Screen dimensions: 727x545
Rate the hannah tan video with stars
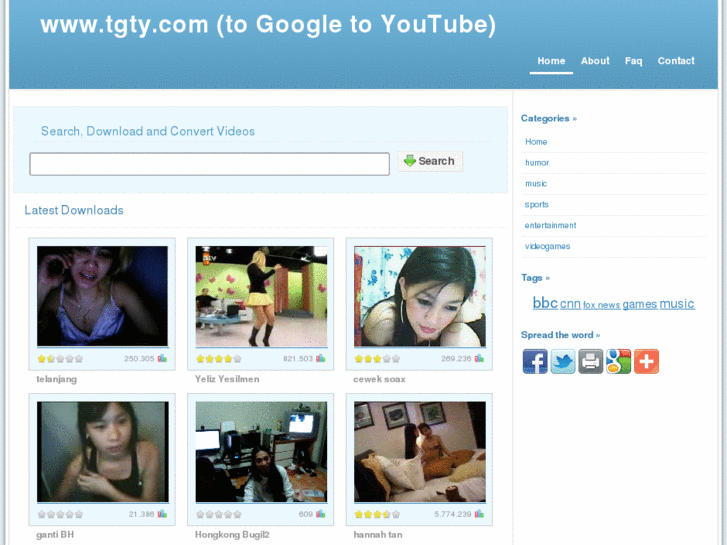point(377,514)
